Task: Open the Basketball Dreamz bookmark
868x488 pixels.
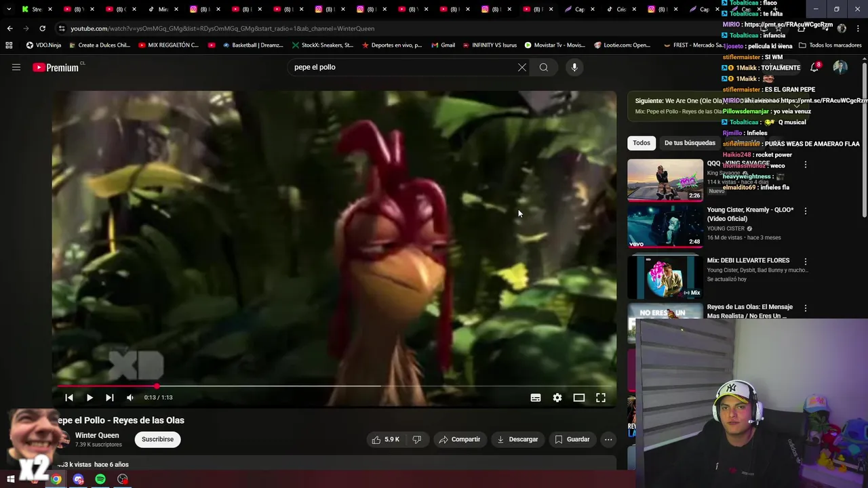Action: click(x=252, y=45)
